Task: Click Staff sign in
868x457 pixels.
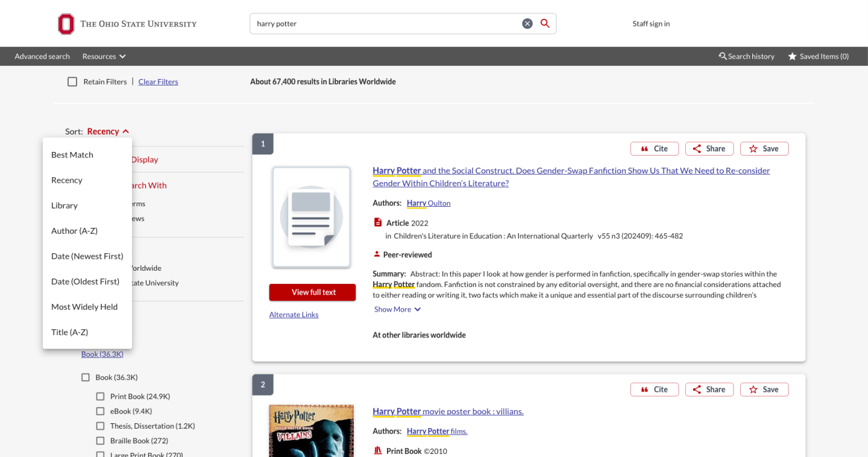Action: click(651, 24)
